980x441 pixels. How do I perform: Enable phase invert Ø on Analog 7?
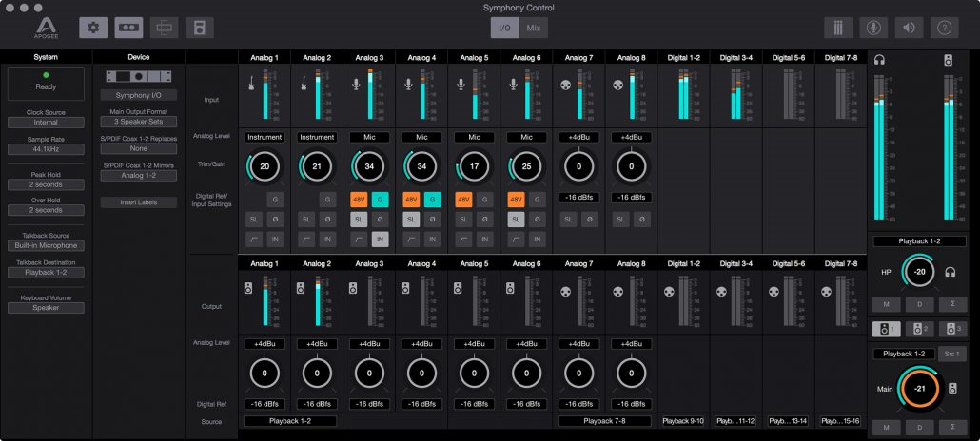point(589,220)
